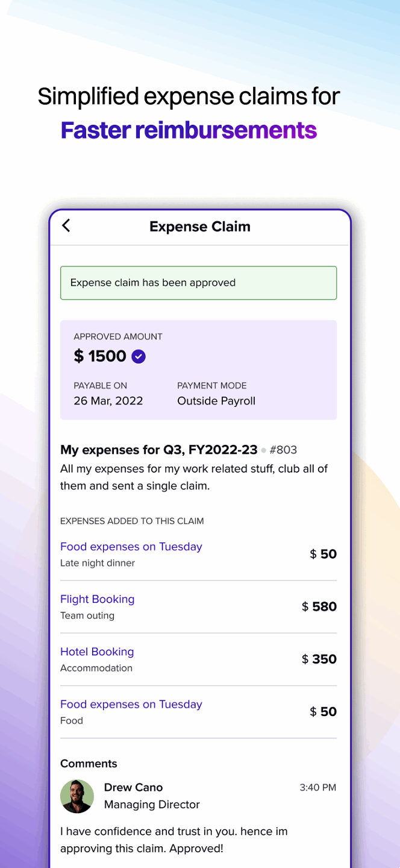Open Food expenses entry subtitled Food
The image size is (400, 868).
tap(131, 704)
